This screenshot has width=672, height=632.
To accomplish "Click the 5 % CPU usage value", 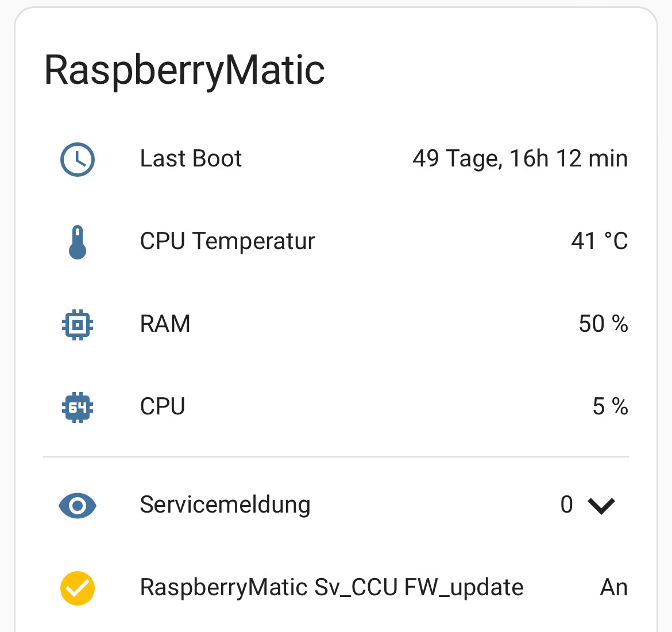I will pos(611,406).
